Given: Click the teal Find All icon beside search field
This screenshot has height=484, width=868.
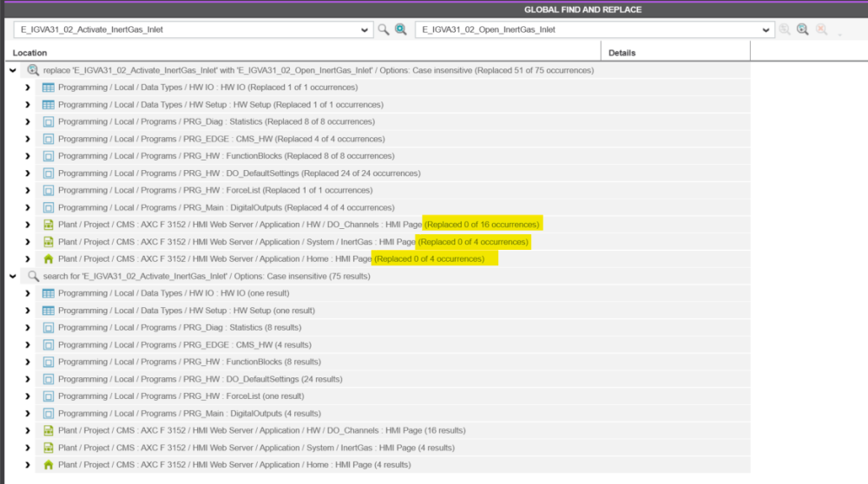Looking at the screenshot, I should click(x=400, y=29).
